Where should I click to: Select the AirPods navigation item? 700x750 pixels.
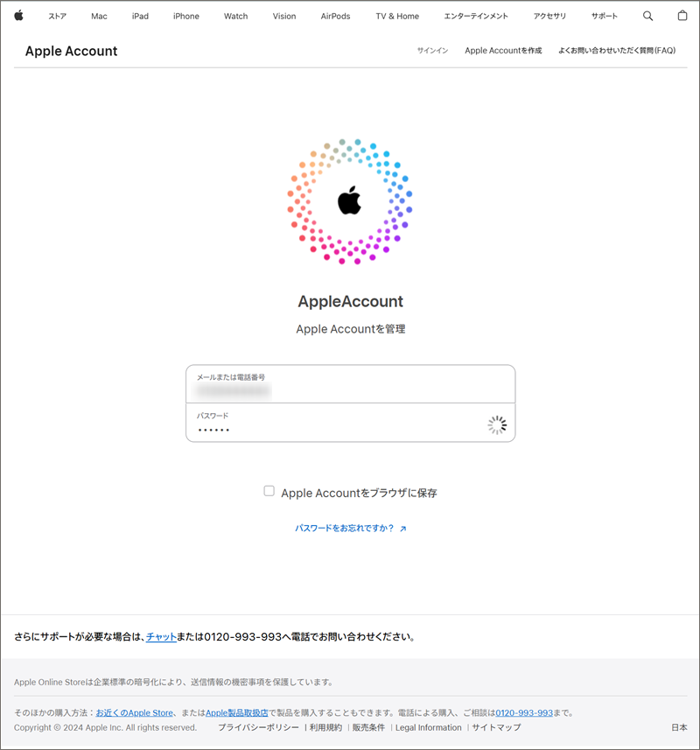pyautogui.click(x=335, y=17)
